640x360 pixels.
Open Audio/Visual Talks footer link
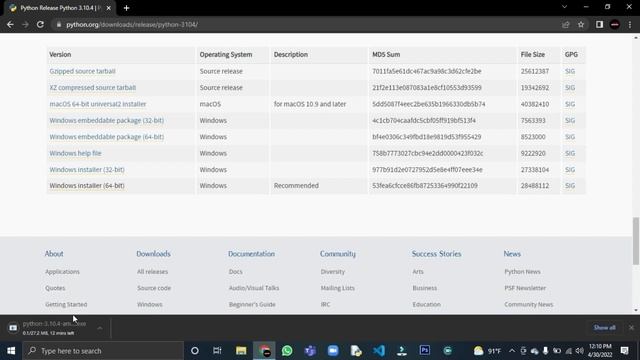tap(254, 288)
